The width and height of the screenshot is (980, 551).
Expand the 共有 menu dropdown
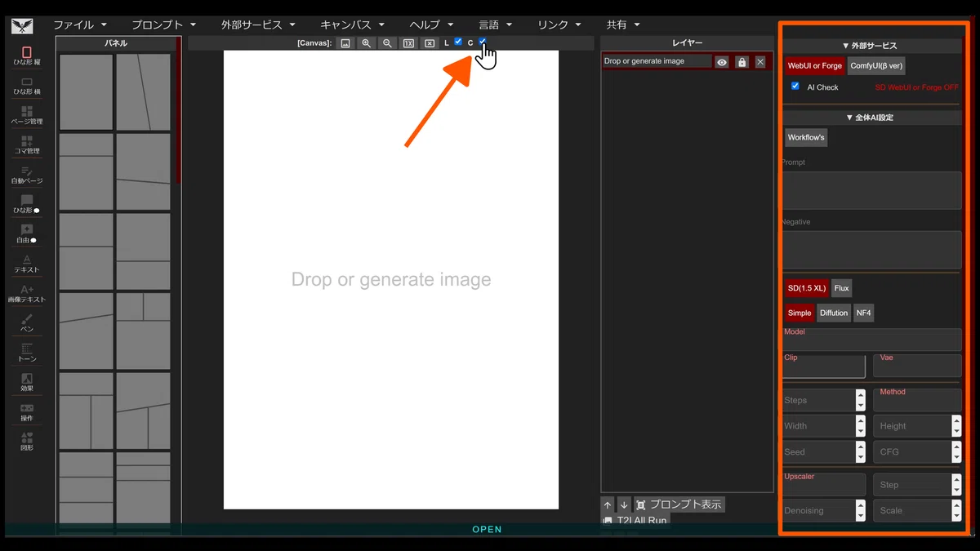click(637, 25)
